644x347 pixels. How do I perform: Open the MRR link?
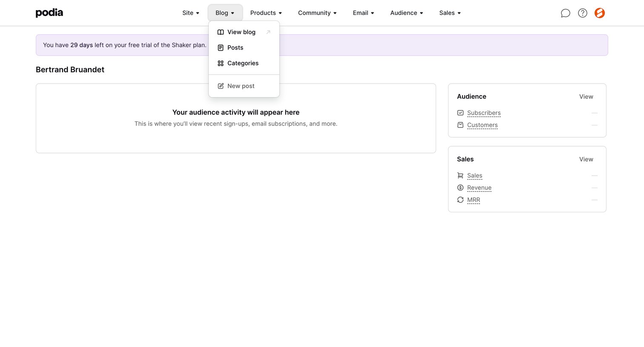[x=474, y=200]
